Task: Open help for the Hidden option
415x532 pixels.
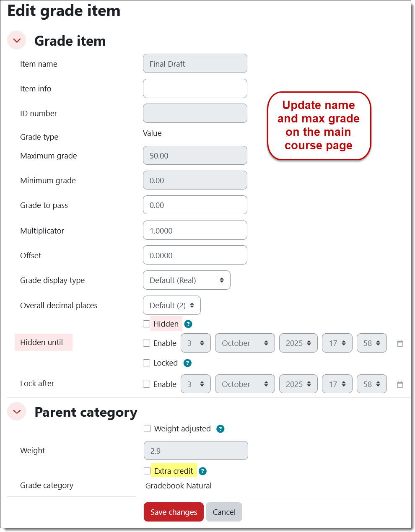Action: click(188, 324)
